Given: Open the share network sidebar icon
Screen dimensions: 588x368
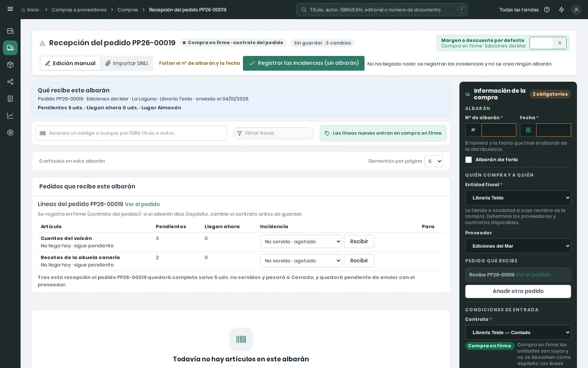Looking at the screenshot, I should 10,82.
